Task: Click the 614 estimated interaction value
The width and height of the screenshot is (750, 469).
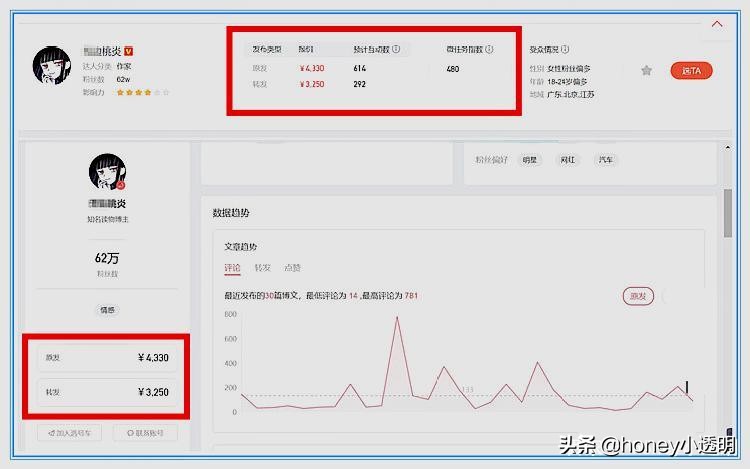Action: pyautogui.click(x=360, y=68)
